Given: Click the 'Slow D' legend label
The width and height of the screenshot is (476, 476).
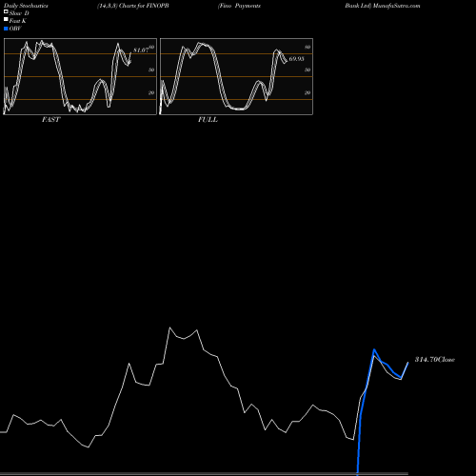Looking at the screenshot, I should coord(19,13).
